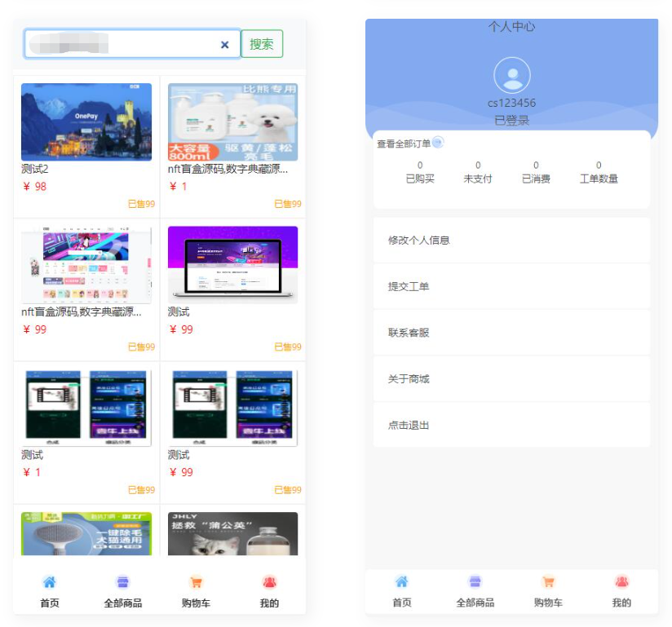Viewport: 672px width, 627px height.
Task: Click the icon next to 查看全部订单
Action: pos(438,142)
